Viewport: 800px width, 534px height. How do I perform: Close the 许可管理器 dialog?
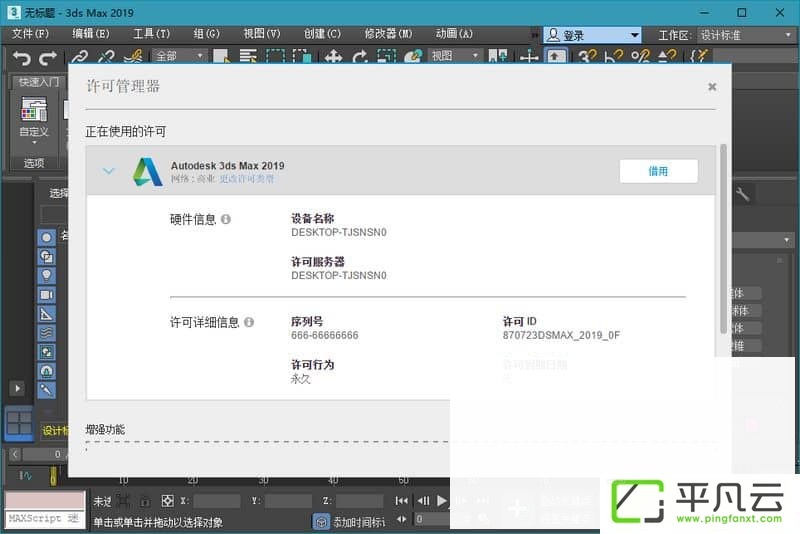point(712,87)
